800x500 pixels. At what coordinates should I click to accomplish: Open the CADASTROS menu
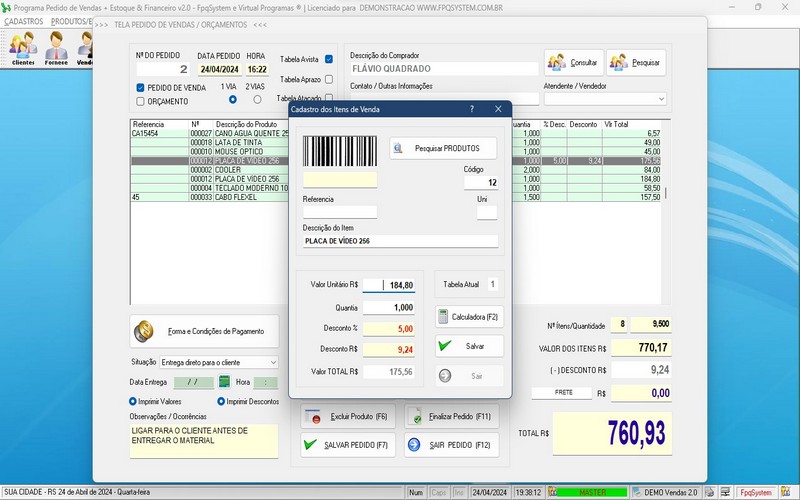click(24, 21)
